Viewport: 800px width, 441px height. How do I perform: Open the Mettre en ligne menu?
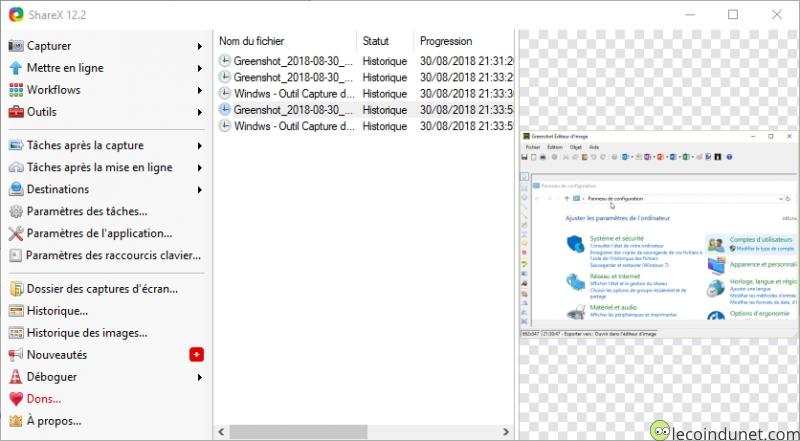[x=106, y=68]
